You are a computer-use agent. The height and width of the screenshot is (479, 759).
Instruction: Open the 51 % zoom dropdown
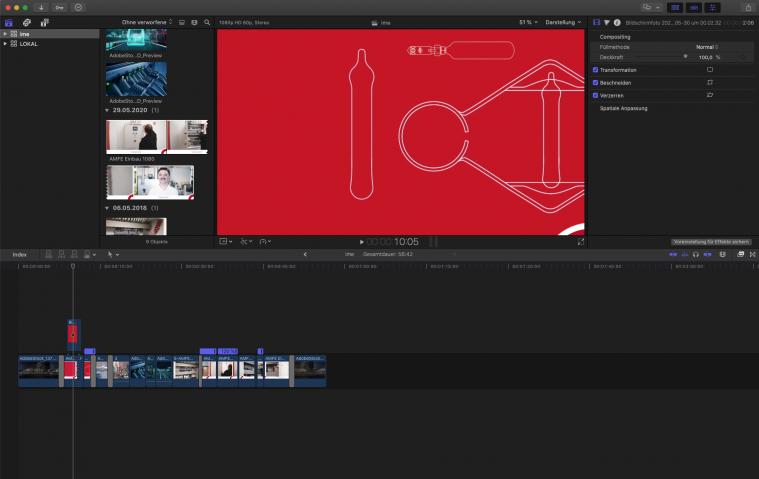[x=527, y=21]
